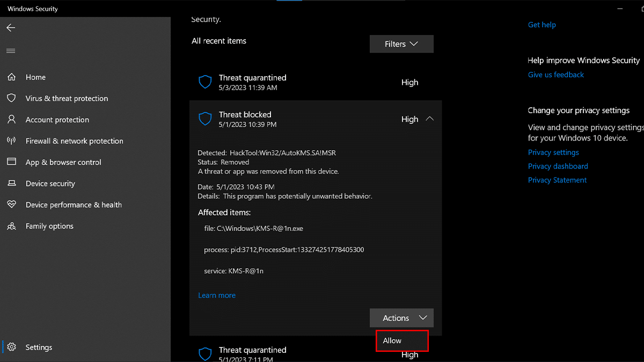Open Firewall & network protection icon

coord(11,141)
